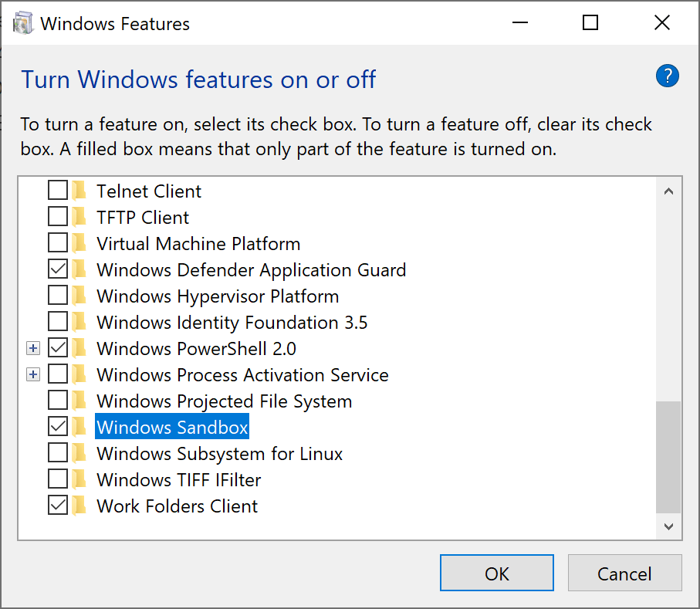Select the Windows Projected File System entry
This screenshot has width=700, height=609.
(224, 401)
